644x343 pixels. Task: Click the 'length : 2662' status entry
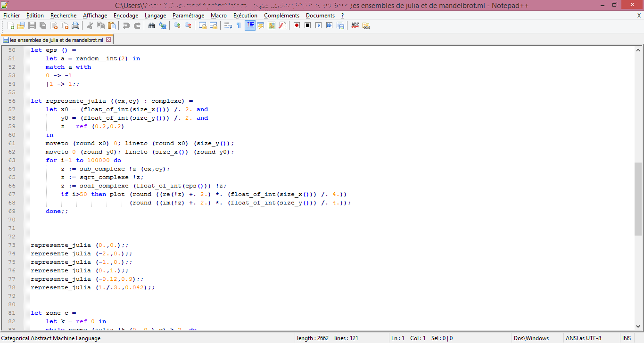(313, 338)
